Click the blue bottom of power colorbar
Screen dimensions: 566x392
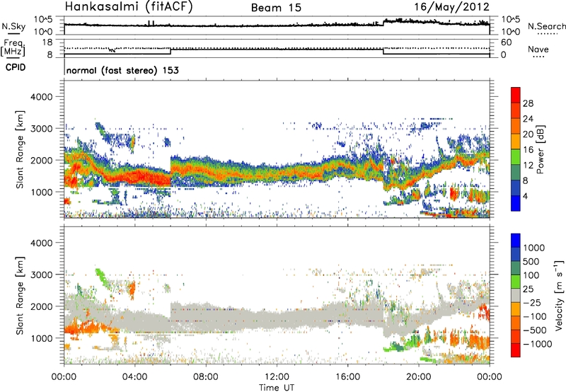[x=516, y=203]
